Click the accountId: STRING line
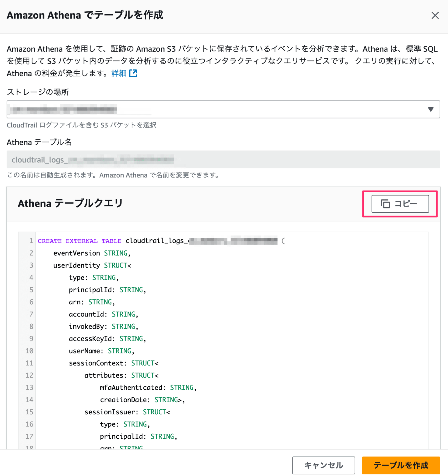This screenshot has height=476, width=448. point(104,314)
